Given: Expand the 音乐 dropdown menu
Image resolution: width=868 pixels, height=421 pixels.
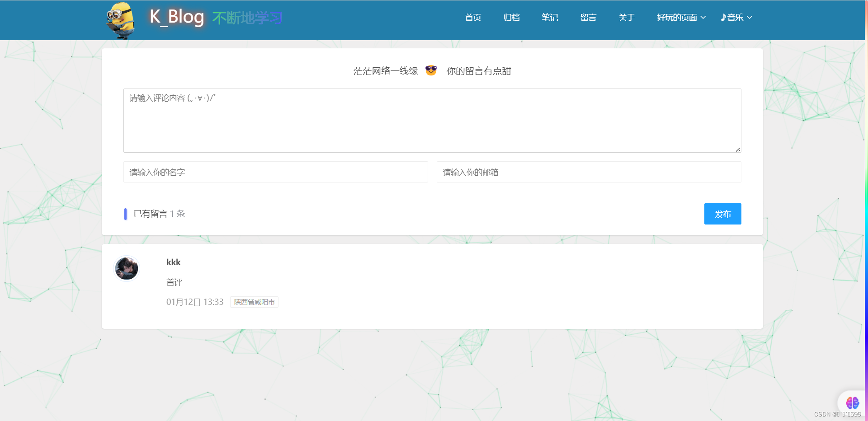Looking at the screenshot, I should [x=736, y=18].
